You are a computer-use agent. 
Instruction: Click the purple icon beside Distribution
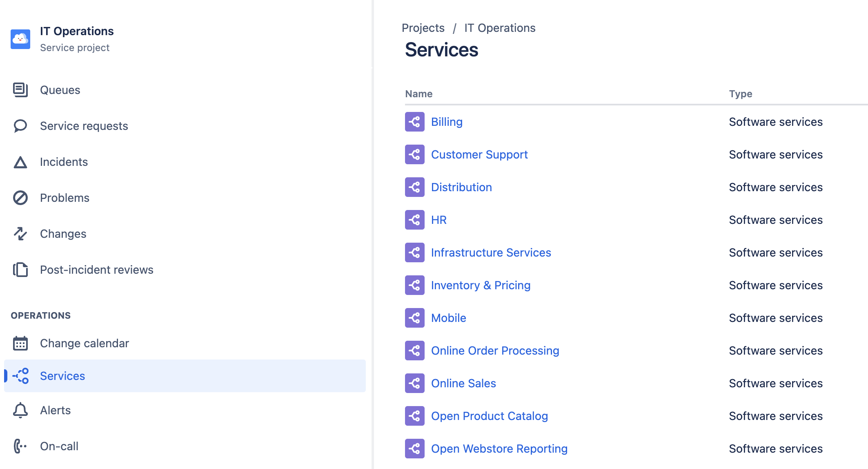pyautogui.click(x=415, y=187)
